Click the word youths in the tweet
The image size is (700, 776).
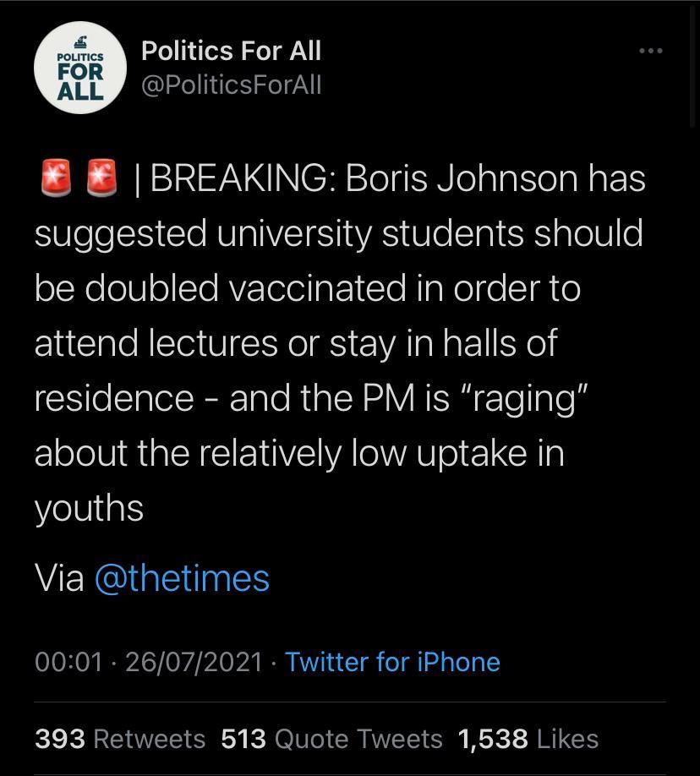[x=89, y=509]
